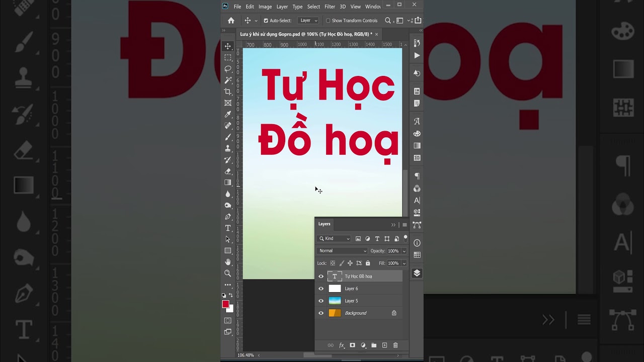644x362 pixels.
Task: Select the Eraser tool
Action: pos(228,171)
